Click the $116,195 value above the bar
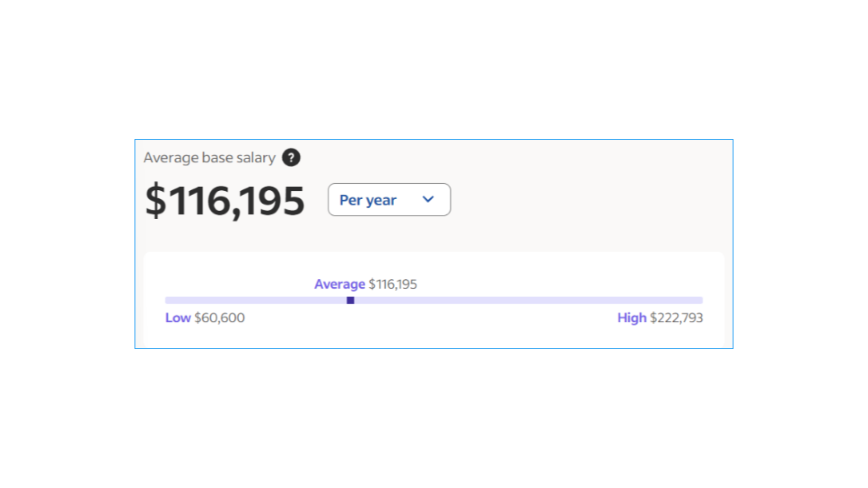The width and height of the screenshot is (868, 488). 393,284
